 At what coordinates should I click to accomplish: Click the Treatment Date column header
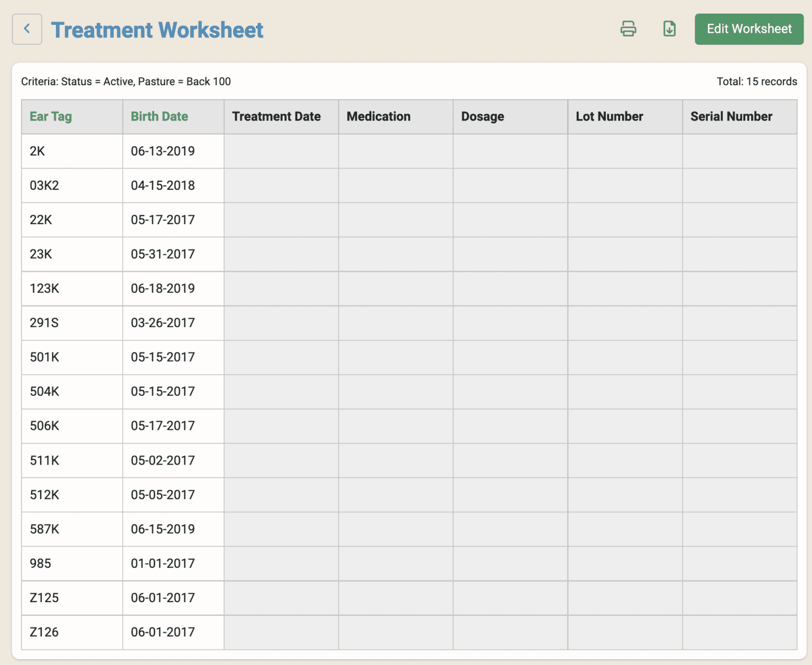coord(276,116)
